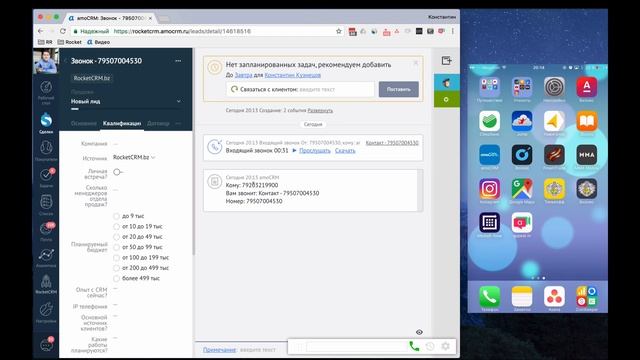The image size is (640, 360).
Task: Switch to the Квалификация tab
Action: pyautogui.click(x=122, y=123)
